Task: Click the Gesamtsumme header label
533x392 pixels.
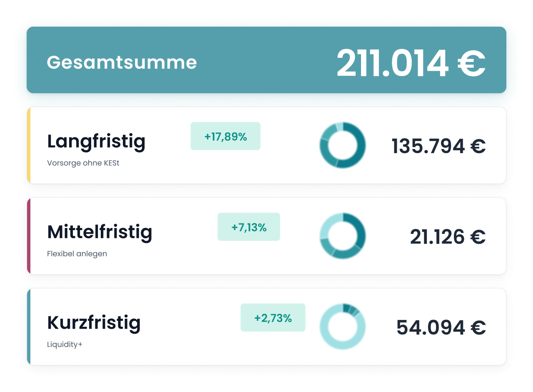Action: pos(122,62)
